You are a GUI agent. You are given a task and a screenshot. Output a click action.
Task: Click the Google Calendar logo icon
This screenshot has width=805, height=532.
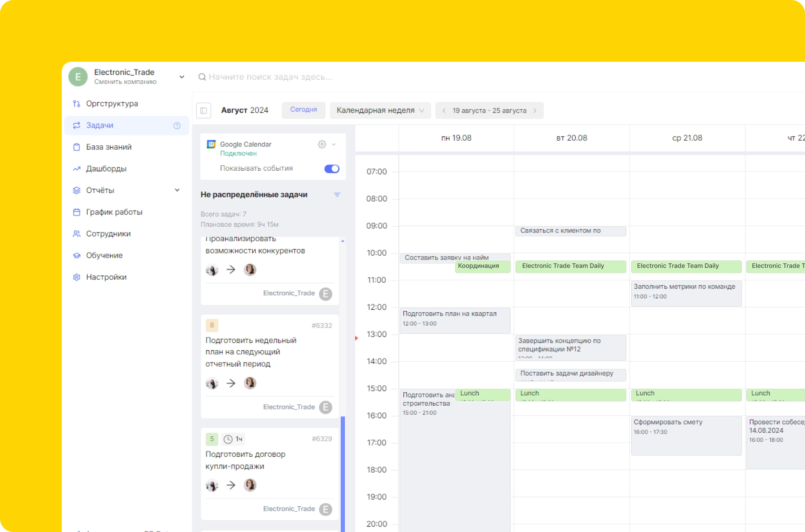point(212,144)
